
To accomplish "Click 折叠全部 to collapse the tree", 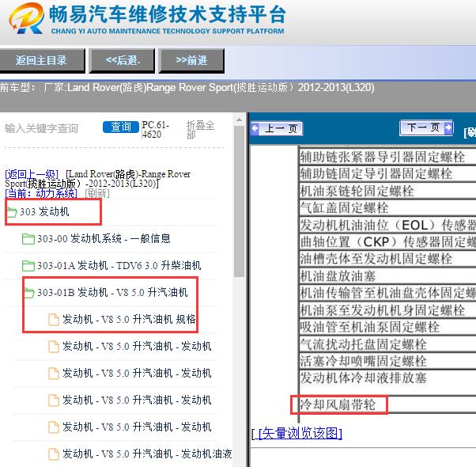I will (200, 130).
